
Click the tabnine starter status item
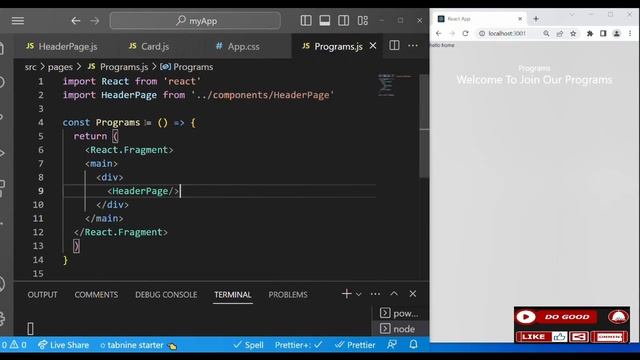[x=138, y=345]
